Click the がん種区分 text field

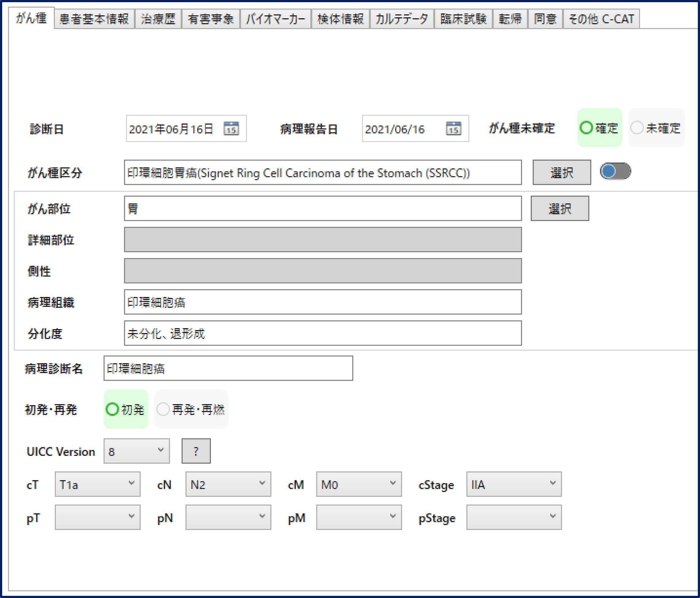click(323, 172)
